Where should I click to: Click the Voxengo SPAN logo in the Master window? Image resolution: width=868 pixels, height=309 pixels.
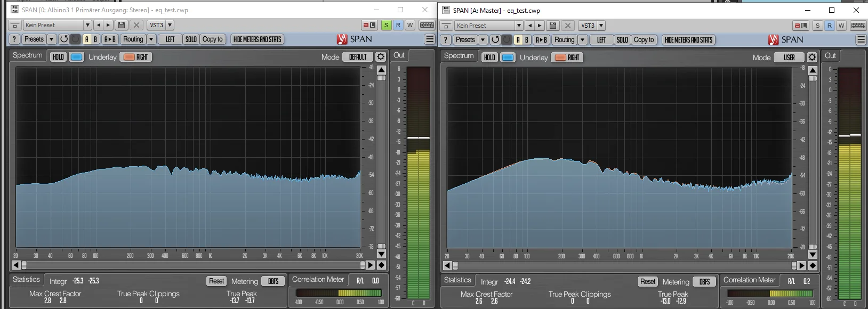coord(786,39)
